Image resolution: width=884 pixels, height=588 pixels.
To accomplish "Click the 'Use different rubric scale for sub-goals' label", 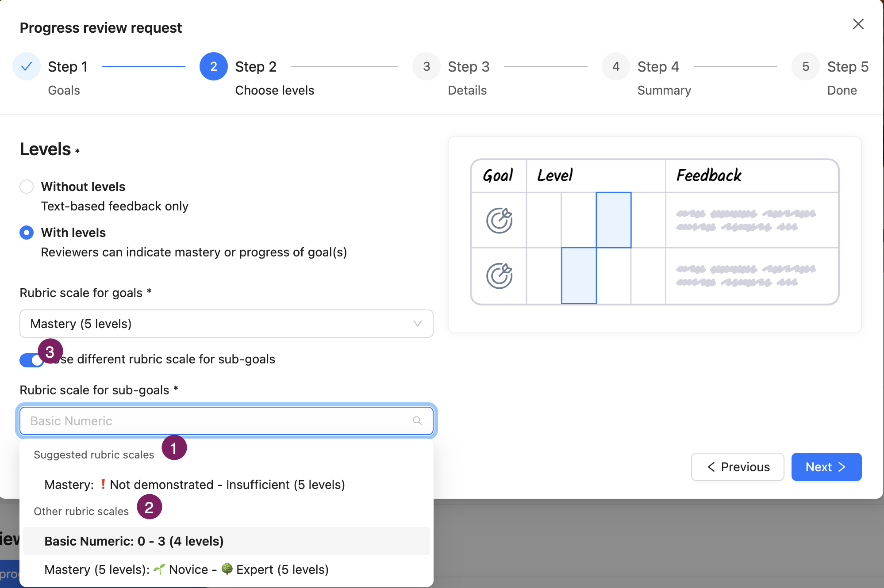I will (163, 359).
